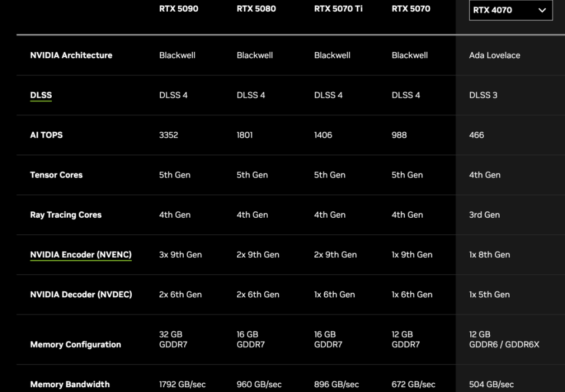Click the Memory Configuration row label

pos(75,344)
